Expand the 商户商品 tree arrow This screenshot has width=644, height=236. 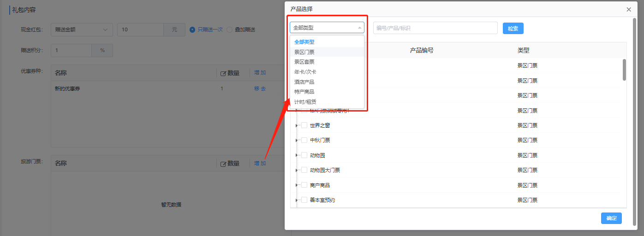[x=297, y=185]
